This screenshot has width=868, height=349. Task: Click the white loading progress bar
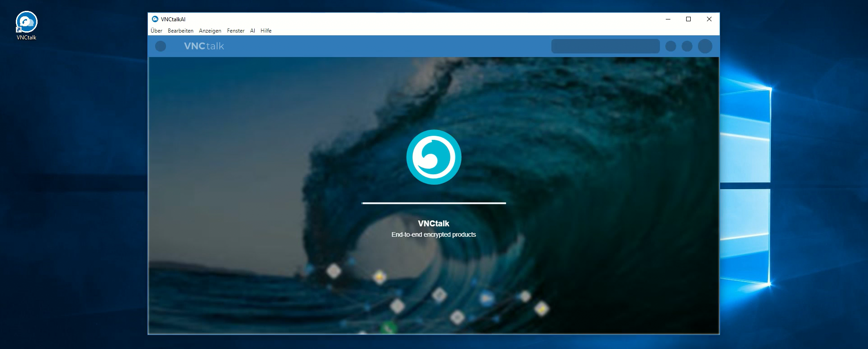(x=433, y=203)
